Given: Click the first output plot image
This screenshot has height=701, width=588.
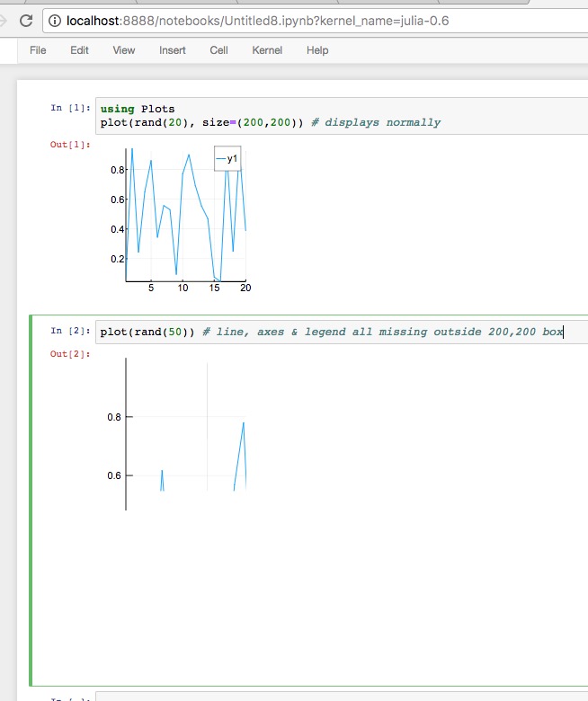Looking at the screenshot, I should [x=179, y=220].
